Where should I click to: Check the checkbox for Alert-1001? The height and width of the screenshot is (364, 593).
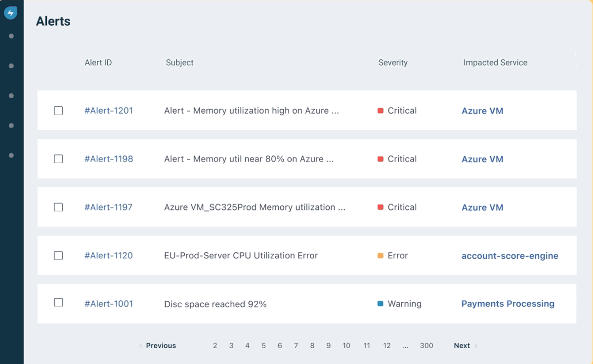tap(58, 303)
